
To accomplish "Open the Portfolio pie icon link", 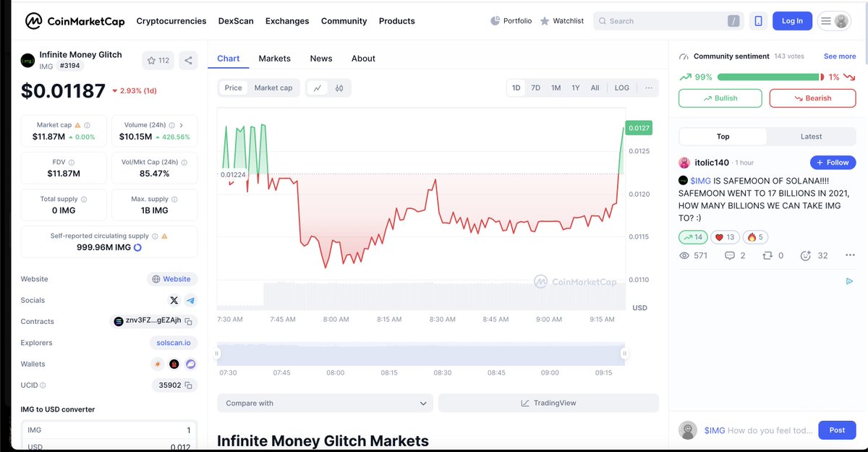I will coord(511,21).
